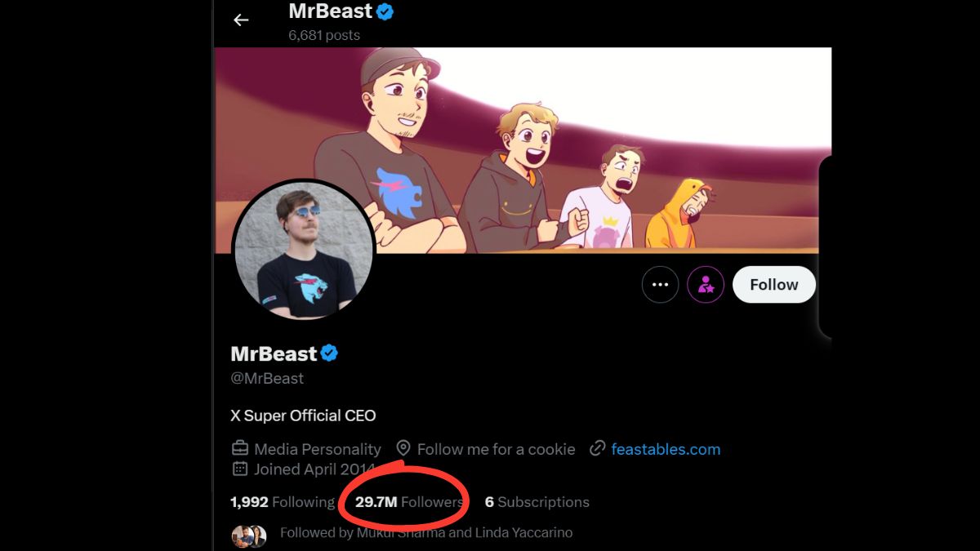Click the purple subscribe star icon

[706, 285]
